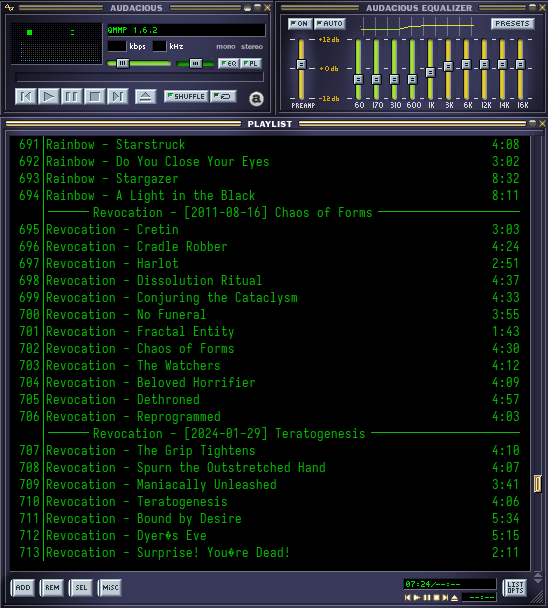
Task: Click the volume slider handle
Action: pyautogui.click(x=123, y=63)
